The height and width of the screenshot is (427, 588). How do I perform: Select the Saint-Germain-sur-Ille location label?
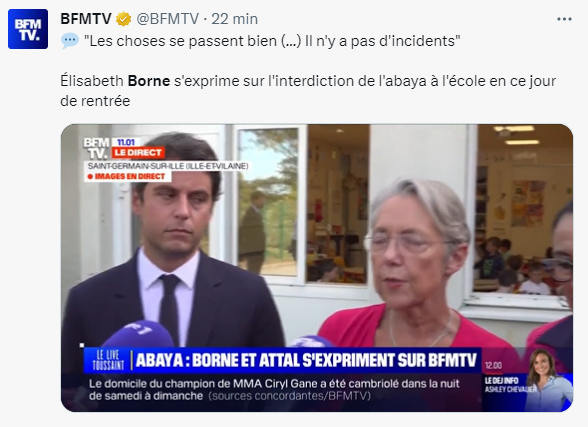pyautogui.click(x=168, y=166)
